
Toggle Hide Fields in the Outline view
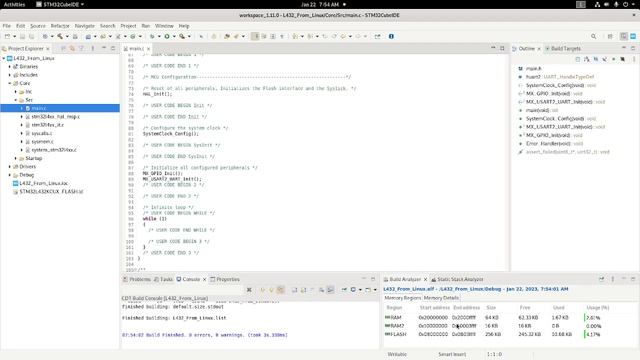click(x=596, y=59)
